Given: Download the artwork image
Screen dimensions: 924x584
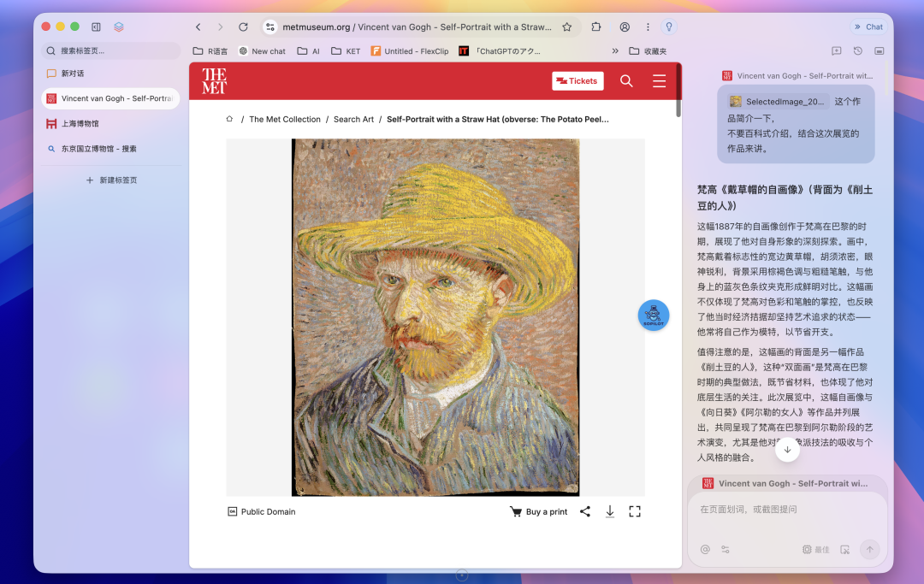Looking at the screenshot, I should coord(610,511).
